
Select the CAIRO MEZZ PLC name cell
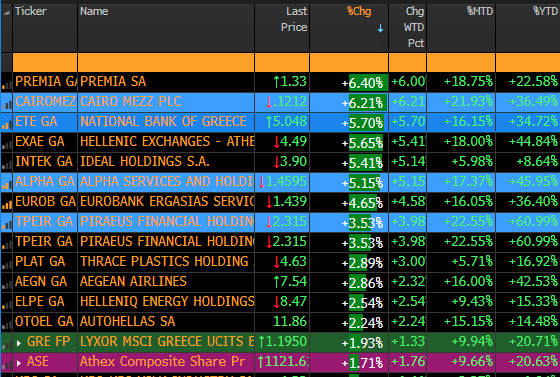(x=166, y=102)
